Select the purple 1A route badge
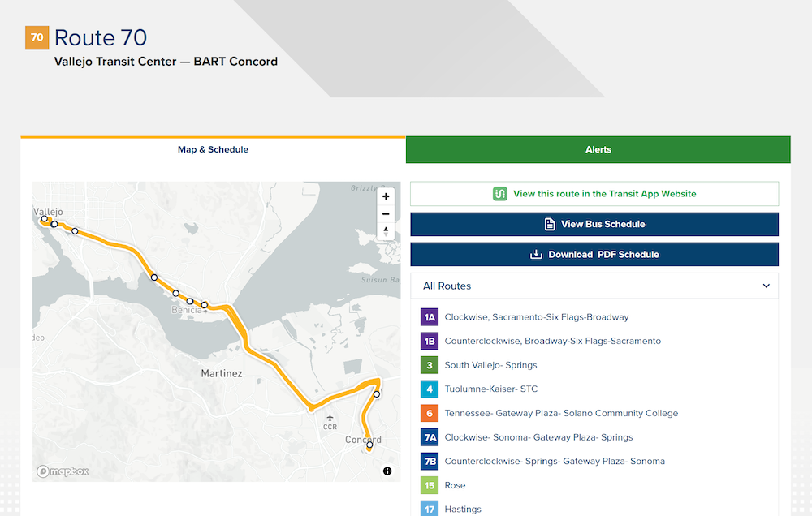 [430, 316]
